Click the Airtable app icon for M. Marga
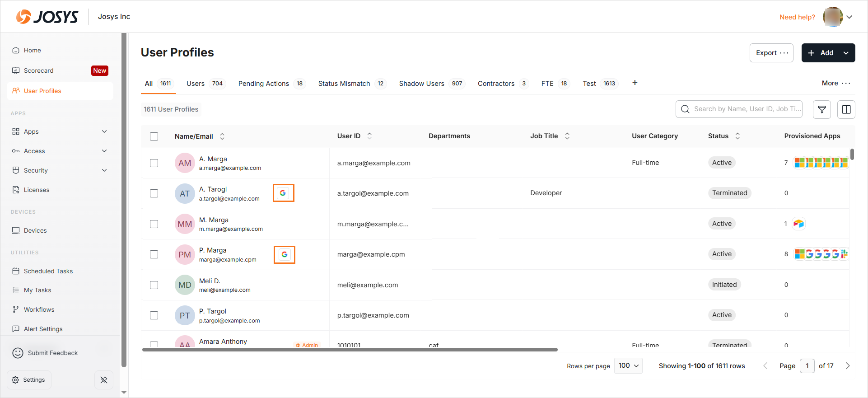The image size is (868, 398). 798,224
